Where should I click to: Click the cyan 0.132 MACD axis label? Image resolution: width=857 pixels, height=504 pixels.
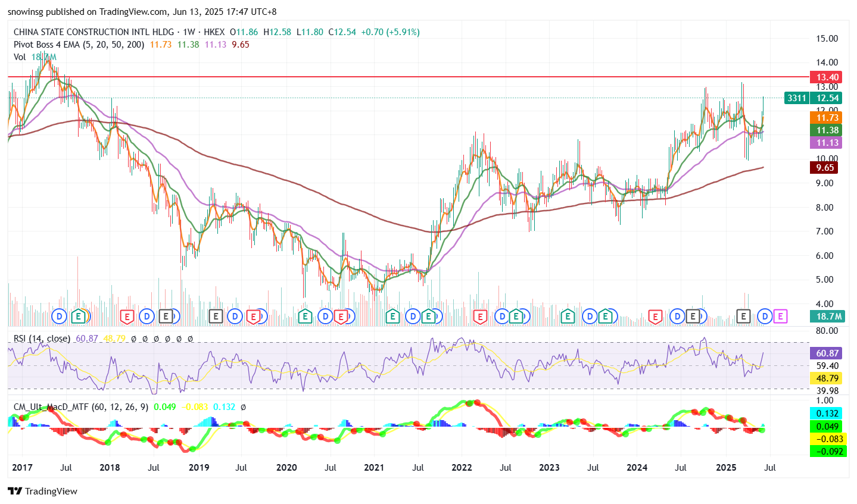[x=827, y=414]
